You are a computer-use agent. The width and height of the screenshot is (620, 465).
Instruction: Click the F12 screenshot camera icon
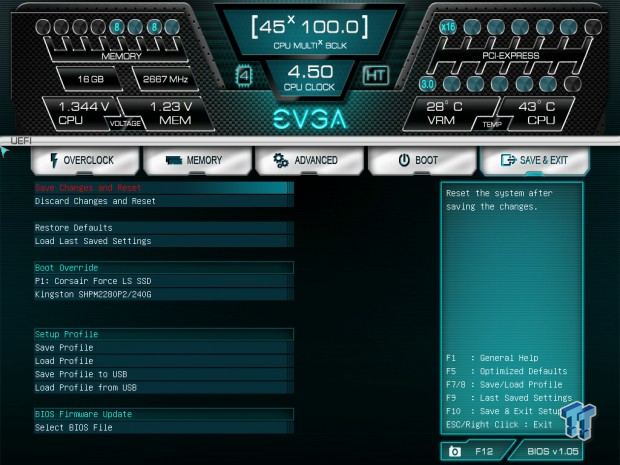pyautogui.click(x=455, y=451)
